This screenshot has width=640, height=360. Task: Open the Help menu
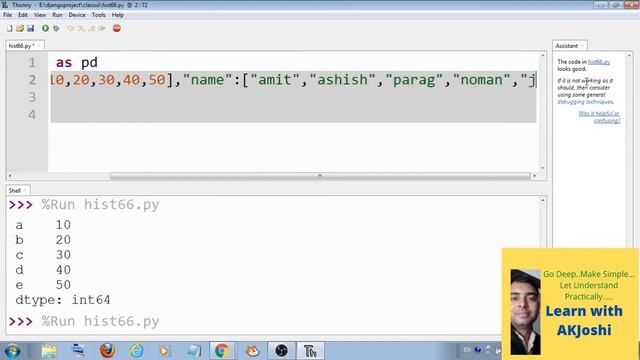pyautogui.click(x=118, y=15)
